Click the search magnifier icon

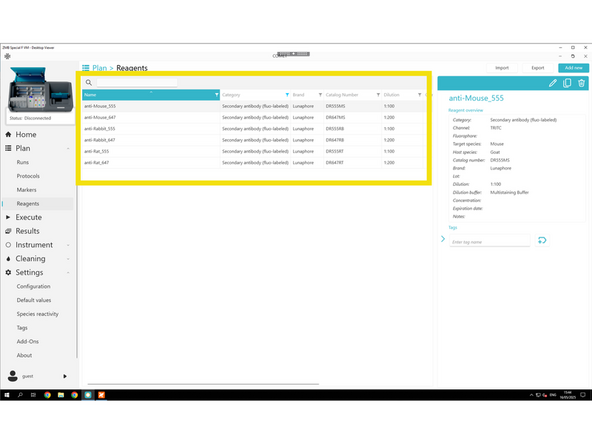(x=89, y=82)
